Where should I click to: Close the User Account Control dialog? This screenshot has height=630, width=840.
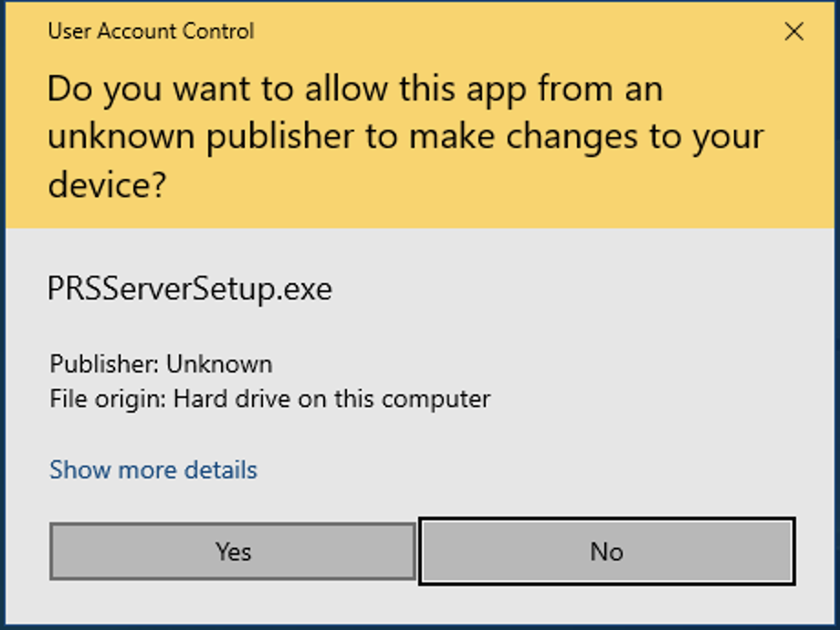(x=794, y=31)
